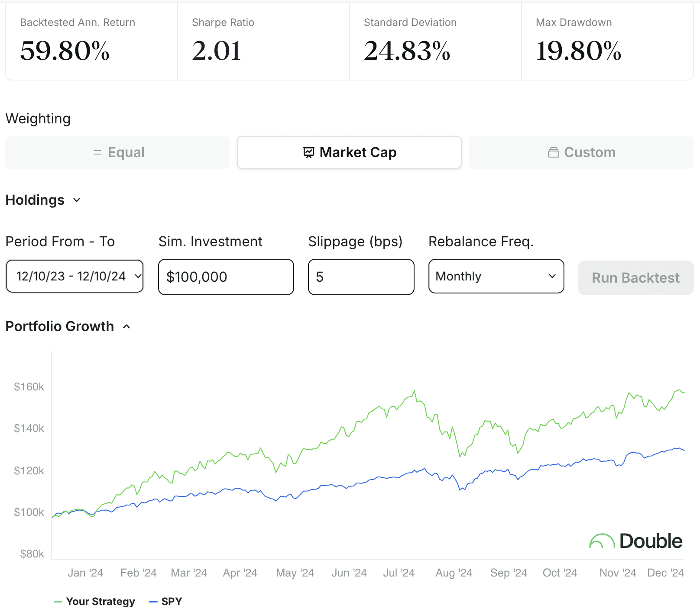Select Market Cap weighting option

[349, 153]
